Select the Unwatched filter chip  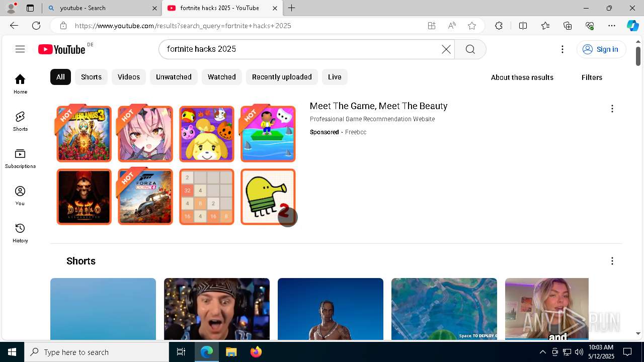point(174,77)
